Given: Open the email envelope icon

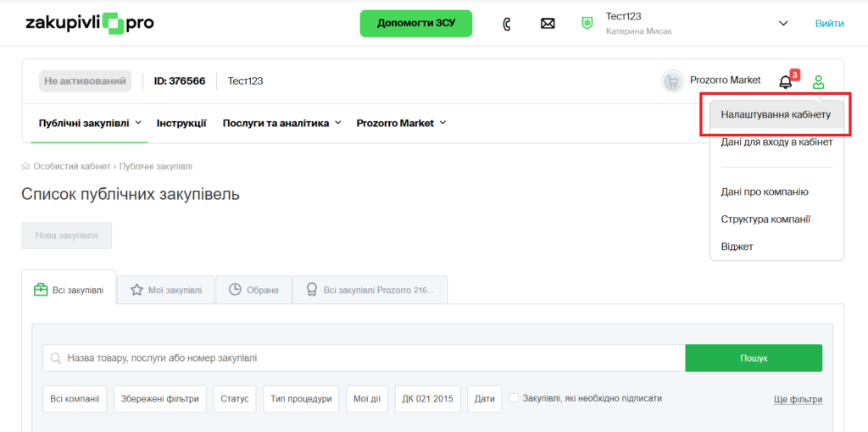Looking at the screenshot, I should click(548, 24).
